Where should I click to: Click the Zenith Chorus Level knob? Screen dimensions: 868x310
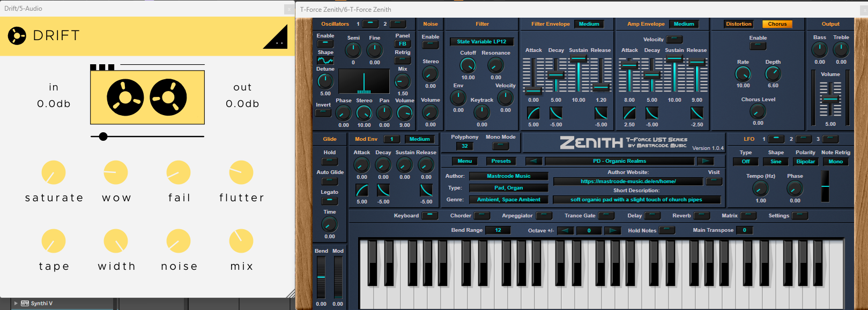tap(758, 111)
